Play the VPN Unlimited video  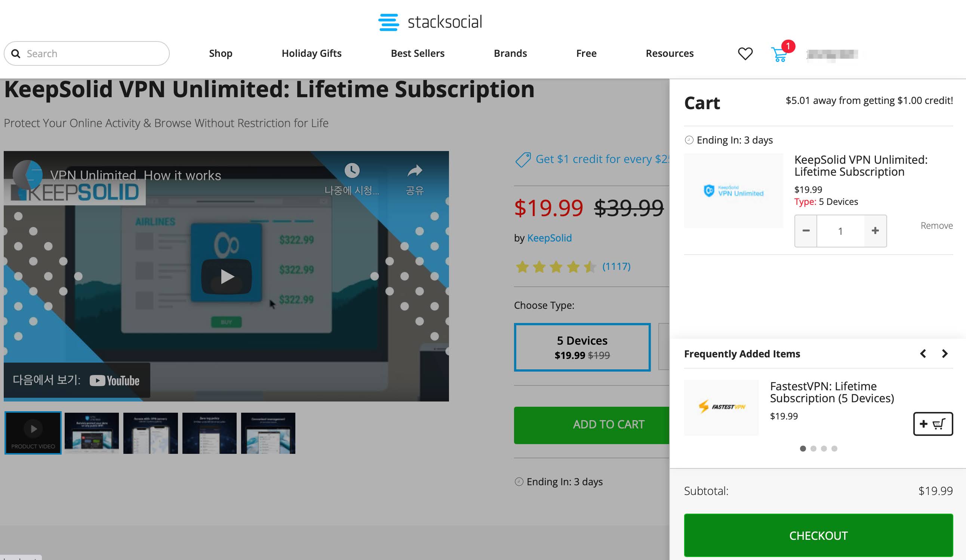pyautogui.click(x=226, y=276)
